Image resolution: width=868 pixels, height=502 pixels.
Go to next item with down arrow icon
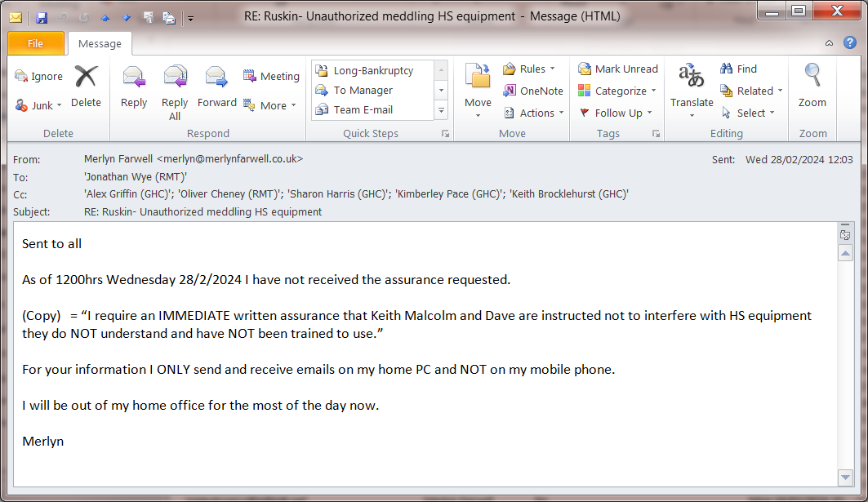coord(127,18)
